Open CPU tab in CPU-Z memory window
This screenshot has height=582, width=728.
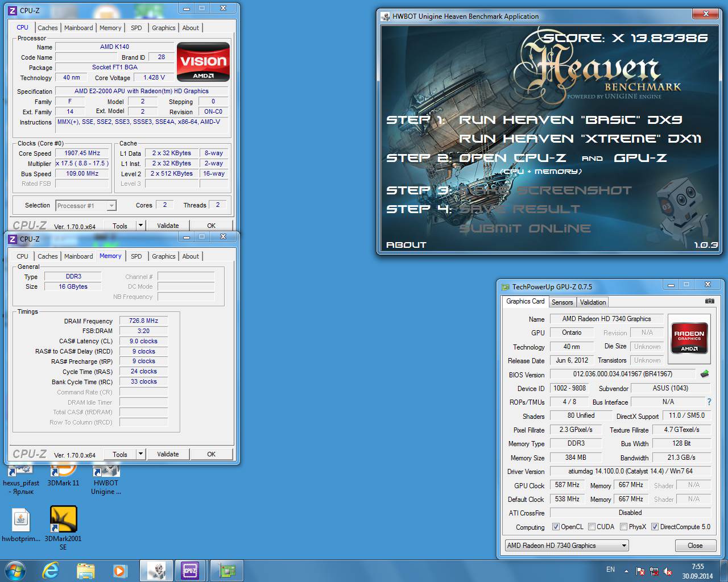tap(22, 256)
